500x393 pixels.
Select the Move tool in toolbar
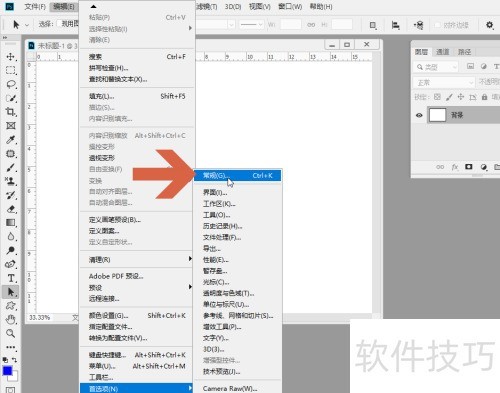tap(11, 56)
